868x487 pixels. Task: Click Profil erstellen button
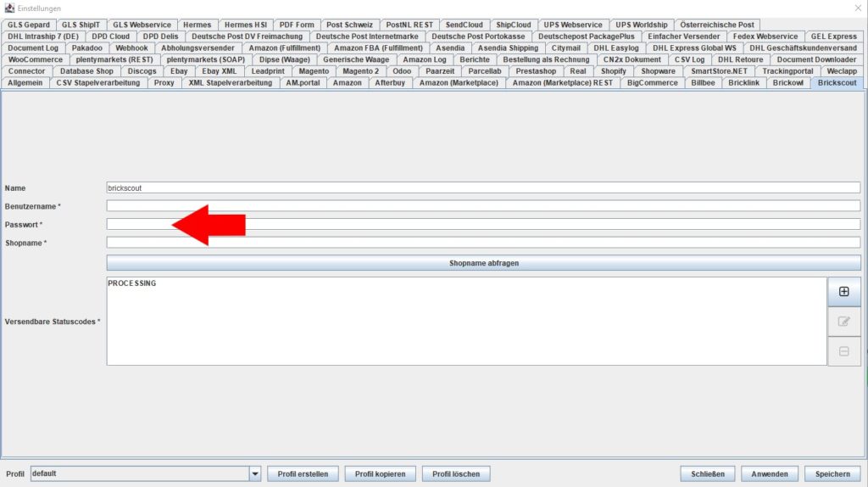tap(303, 473)
